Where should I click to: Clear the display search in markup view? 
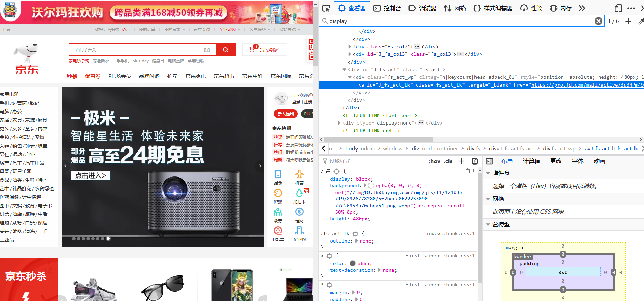tap(599, 21)
